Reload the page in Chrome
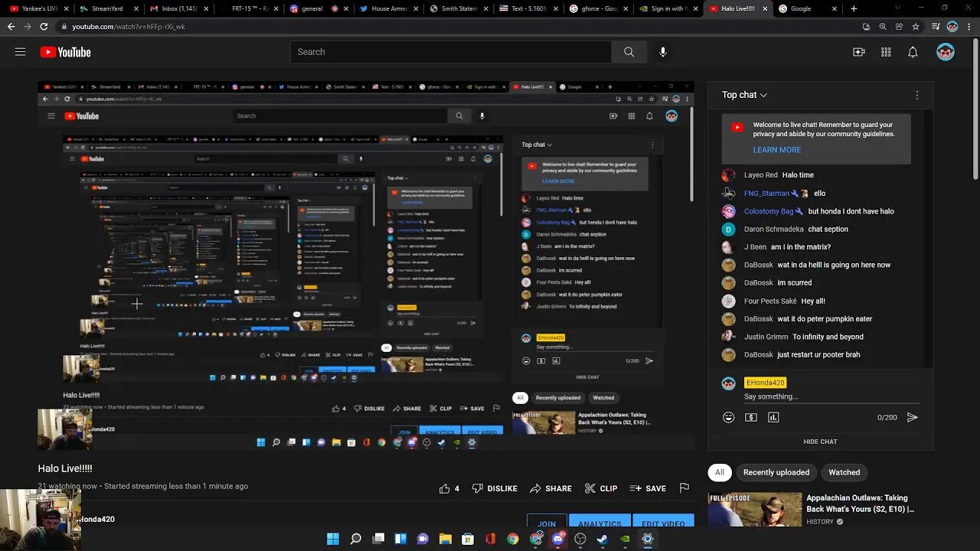 coord(44,26)
